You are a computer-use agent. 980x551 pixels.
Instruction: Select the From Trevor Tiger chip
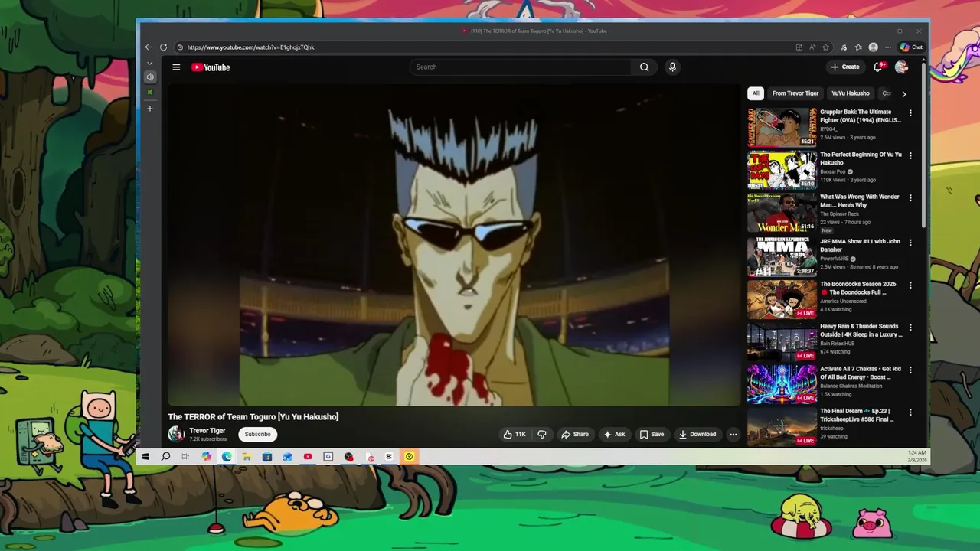[x=795, y=93]
